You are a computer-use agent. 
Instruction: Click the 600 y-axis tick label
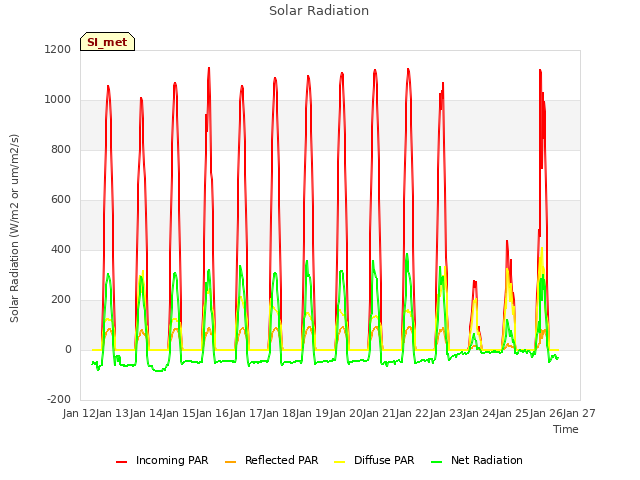(x=61, y=200)
